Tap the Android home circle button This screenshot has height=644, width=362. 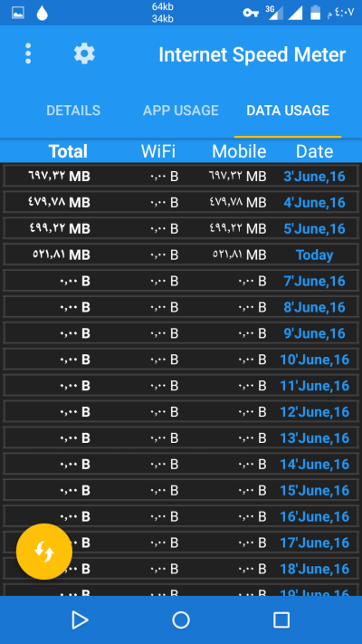click(181, 620)
